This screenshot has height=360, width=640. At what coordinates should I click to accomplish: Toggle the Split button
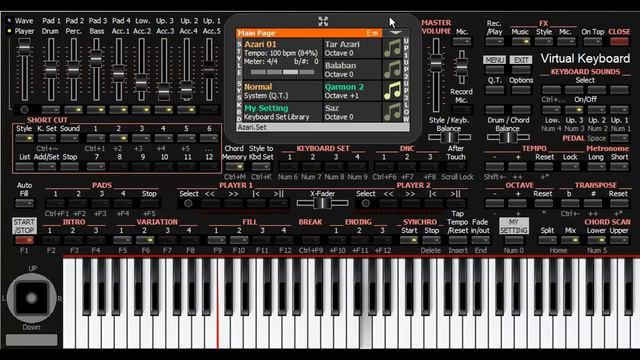[x=547, y=240]
